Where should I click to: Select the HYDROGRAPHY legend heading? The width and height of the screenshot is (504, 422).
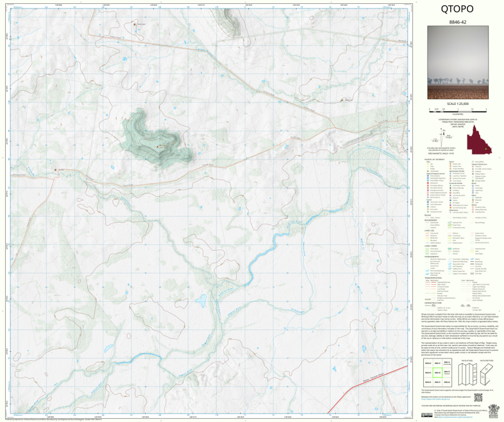(x=432, y=257)
